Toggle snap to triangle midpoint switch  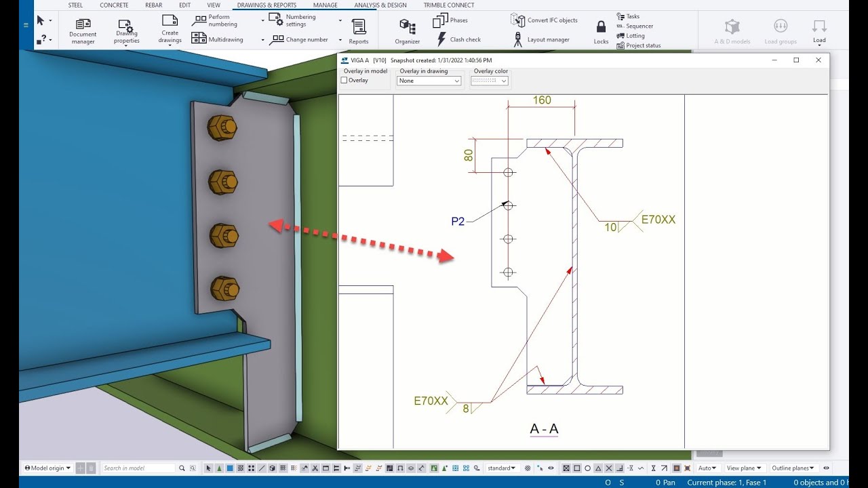(598, 468)
